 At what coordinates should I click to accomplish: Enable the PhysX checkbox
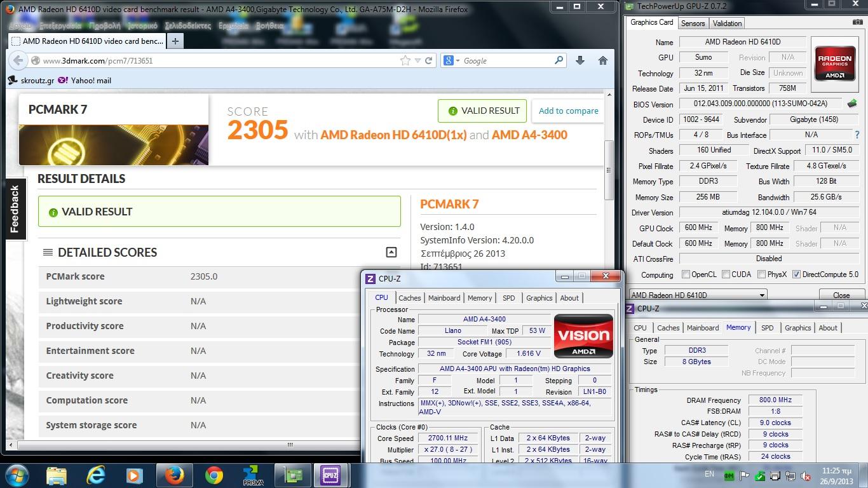point(761,274)
